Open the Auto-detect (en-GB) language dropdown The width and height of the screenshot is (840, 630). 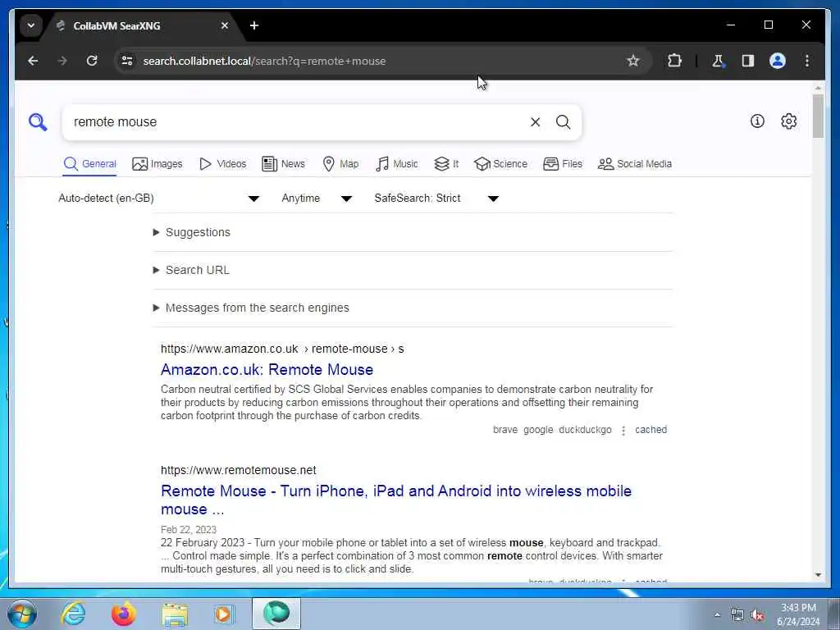click(159, 199)
